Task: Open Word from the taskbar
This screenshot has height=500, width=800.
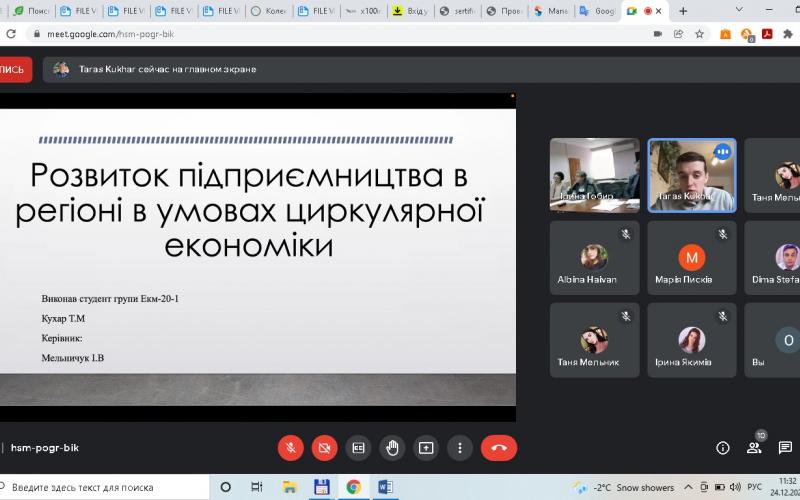Action: tap(385, 487)
